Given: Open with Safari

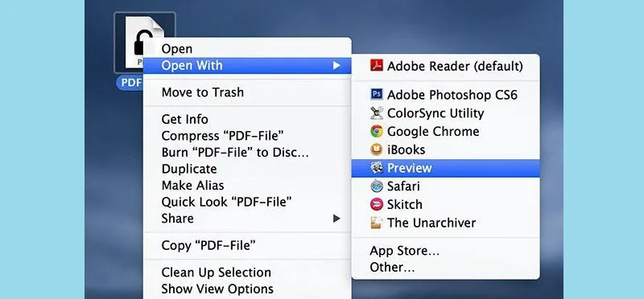Looking at the screenshot, I should [x=446, y=186].
